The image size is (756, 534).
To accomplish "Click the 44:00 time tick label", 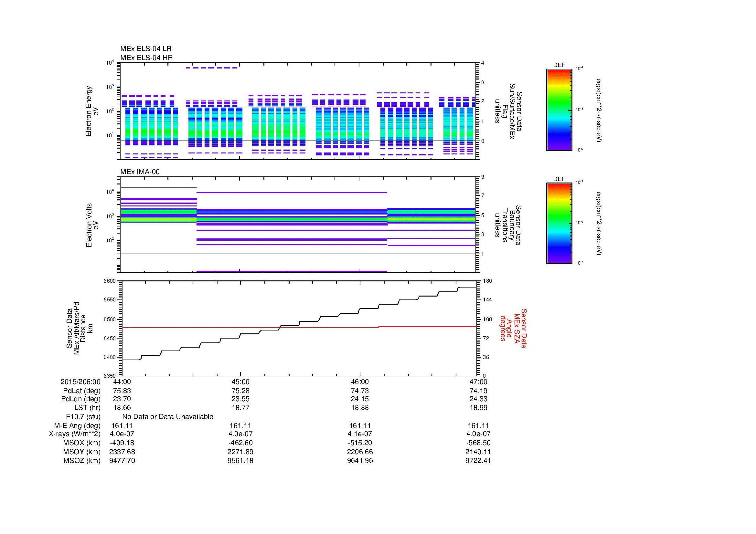I will pyautogui.click(x=122, y=382).
